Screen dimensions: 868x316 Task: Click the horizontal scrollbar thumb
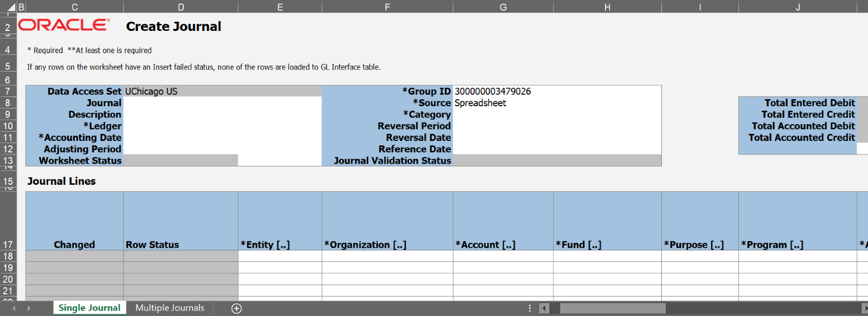612,308
